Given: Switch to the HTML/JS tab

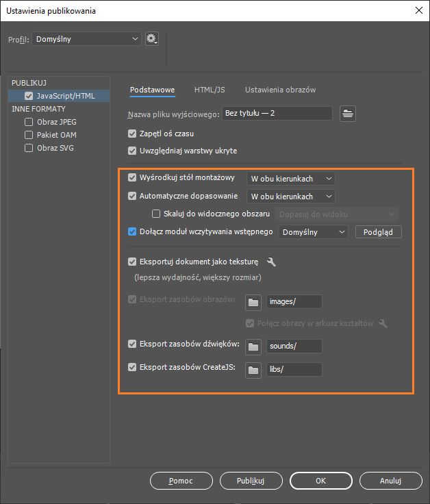Looking at the screenshot, I should (x=210, y=90).
